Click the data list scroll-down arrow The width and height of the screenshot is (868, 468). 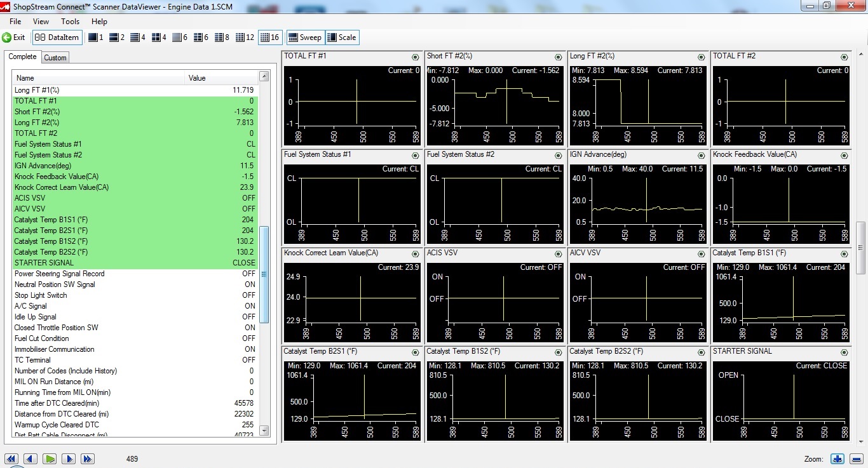[x=264, y=431]
